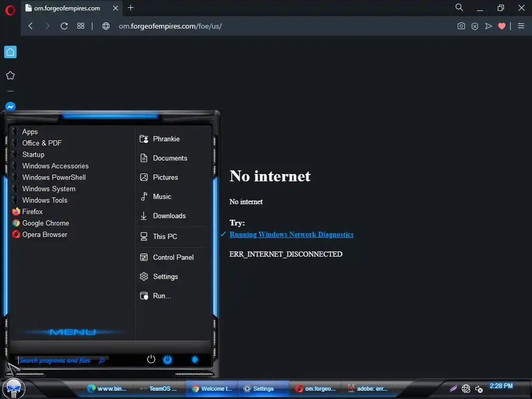532x399 pixels.
Task: Expand the Office & PDF folder
Action: click(x=42, y=143)
